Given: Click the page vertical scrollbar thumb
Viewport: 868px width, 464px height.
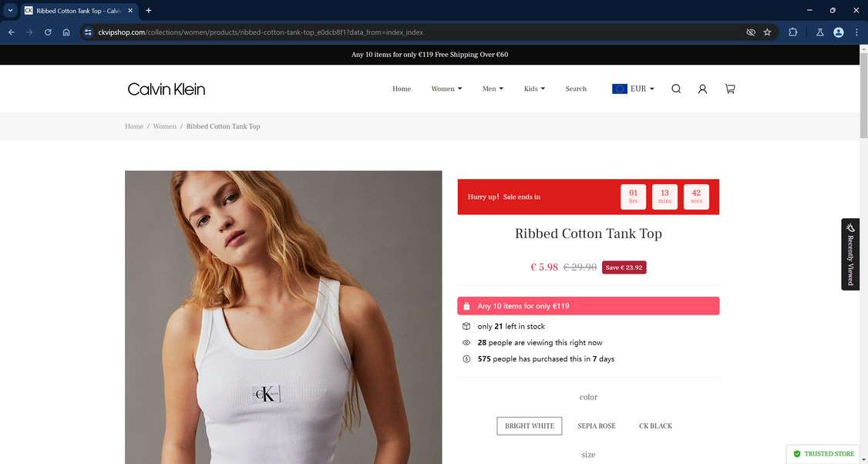Looking at the screenshot, I should tap(863, 96).
